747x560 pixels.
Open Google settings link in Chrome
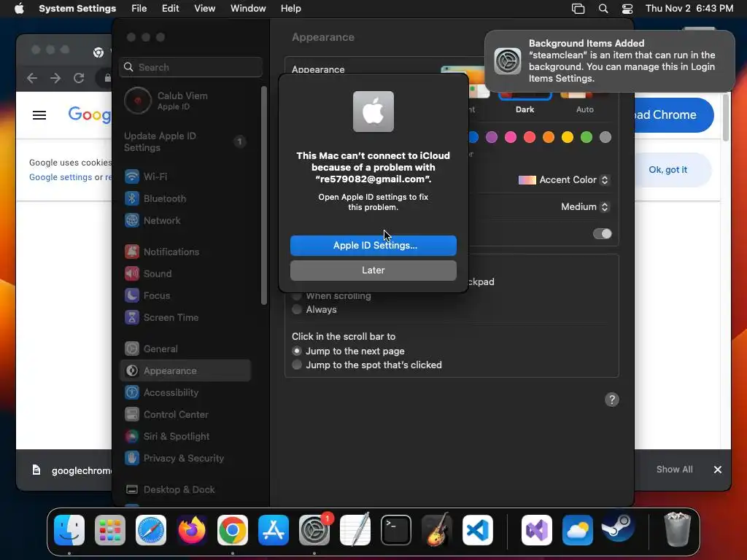[61, 177]
